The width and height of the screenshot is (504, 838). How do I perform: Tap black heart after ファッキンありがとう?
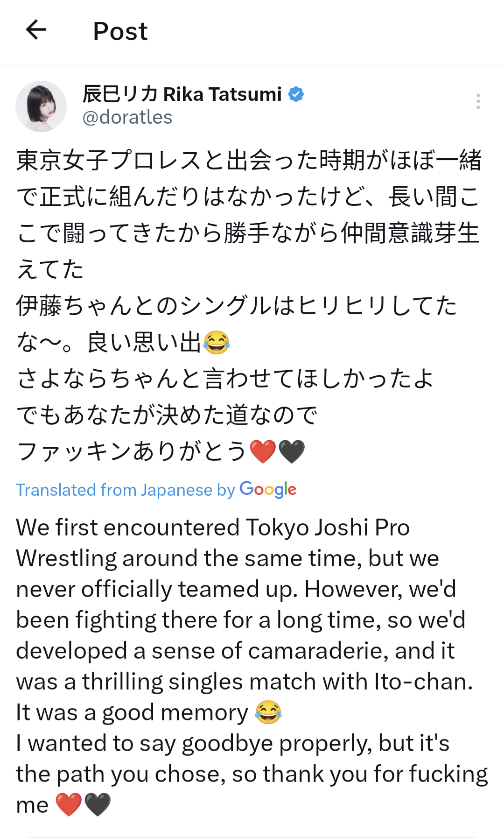click(x=292, y=451)
